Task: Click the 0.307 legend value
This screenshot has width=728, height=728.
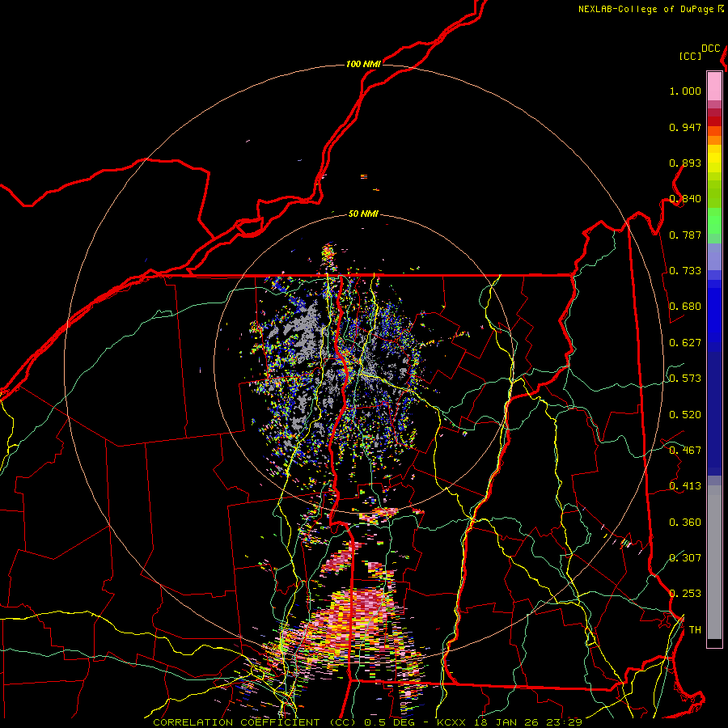Action: (x=685, y=558)
